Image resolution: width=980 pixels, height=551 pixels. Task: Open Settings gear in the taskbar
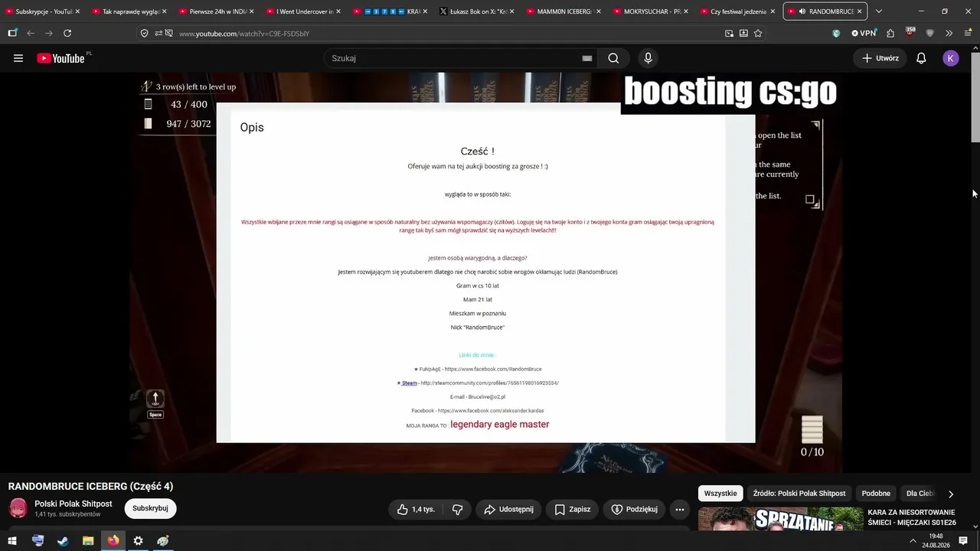(138, 541)
